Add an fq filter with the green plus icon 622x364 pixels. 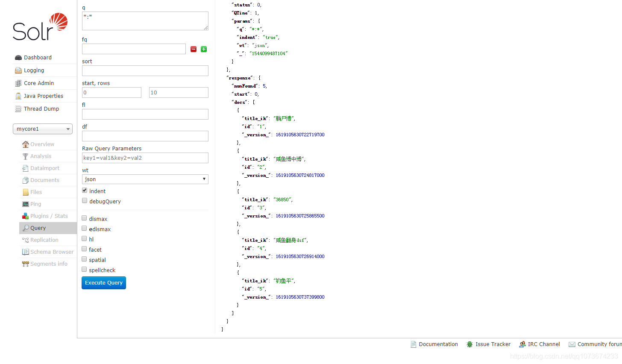204,49
